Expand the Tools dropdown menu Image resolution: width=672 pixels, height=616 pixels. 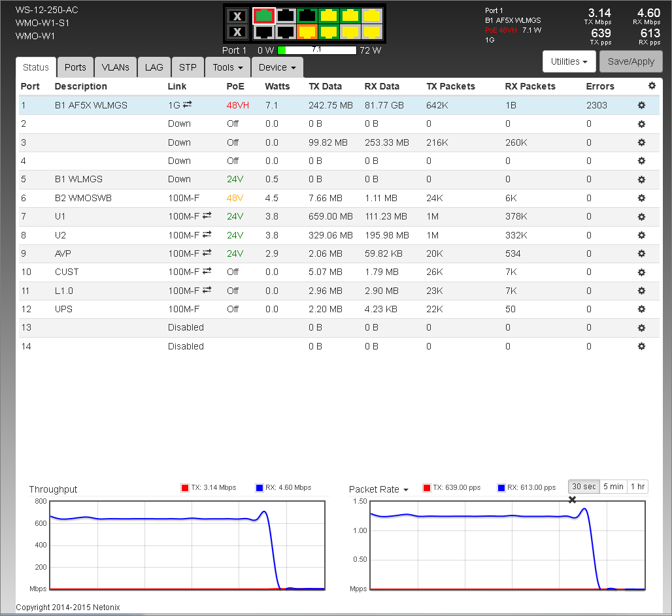point(227,67)
